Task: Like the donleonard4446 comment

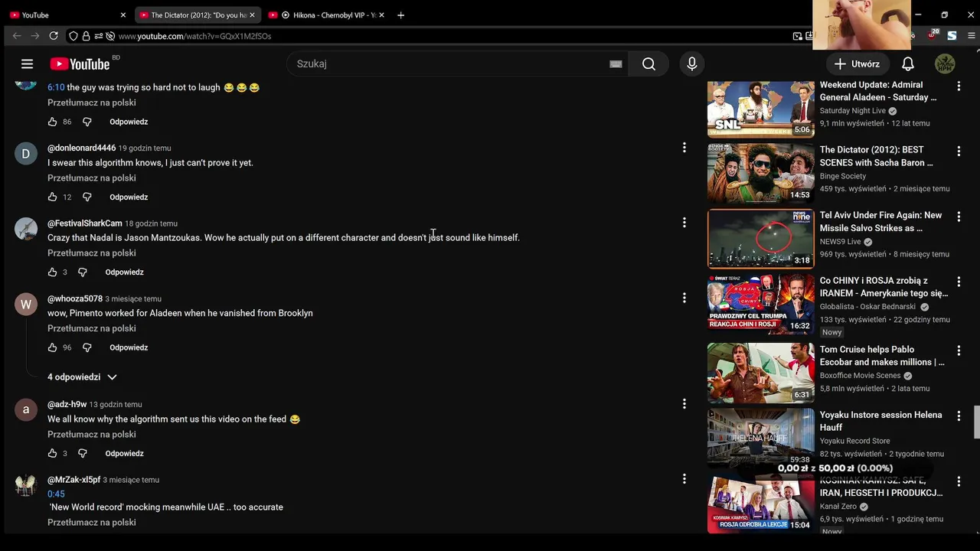Action: click(52, 197)
